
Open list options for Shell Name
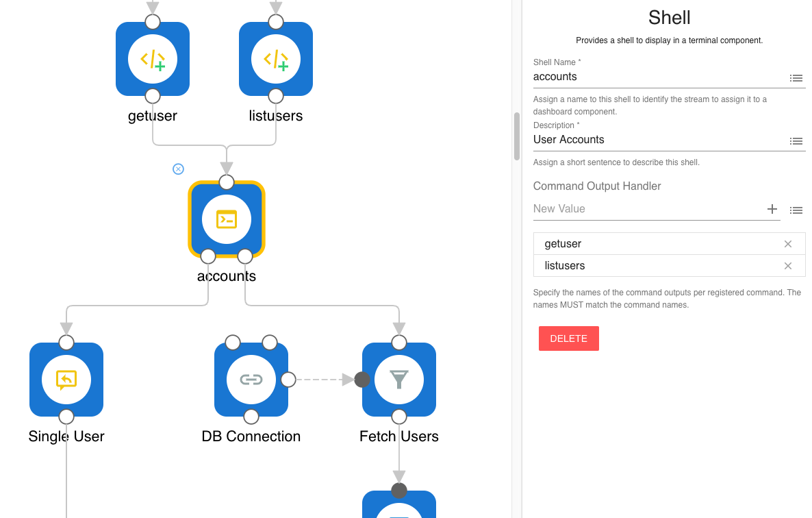tap(796, 78)
